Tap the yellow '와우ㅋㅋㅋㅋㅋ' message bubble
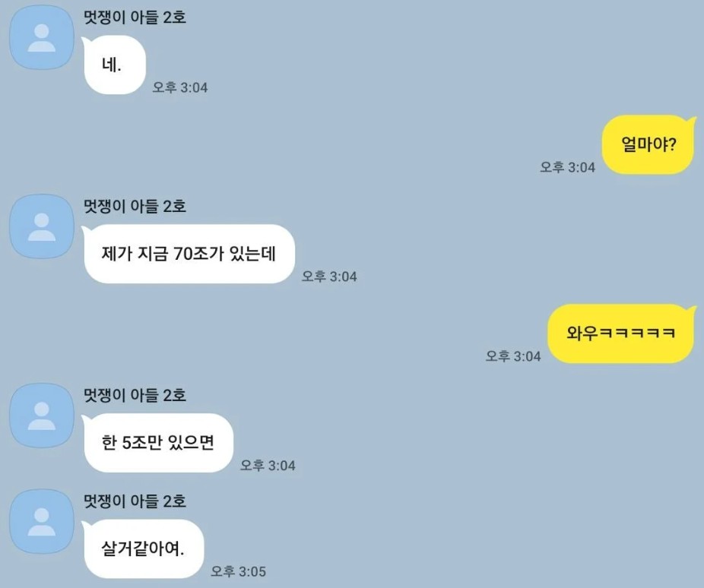Screen dimensions: 704x588 pos(622,334)
